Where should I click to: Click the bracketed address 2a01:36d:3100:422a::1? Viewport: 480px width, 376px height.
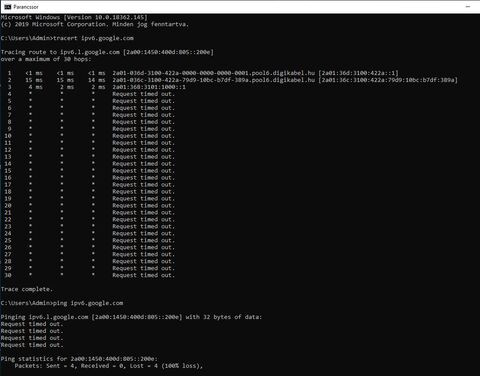tap(359, 73)
